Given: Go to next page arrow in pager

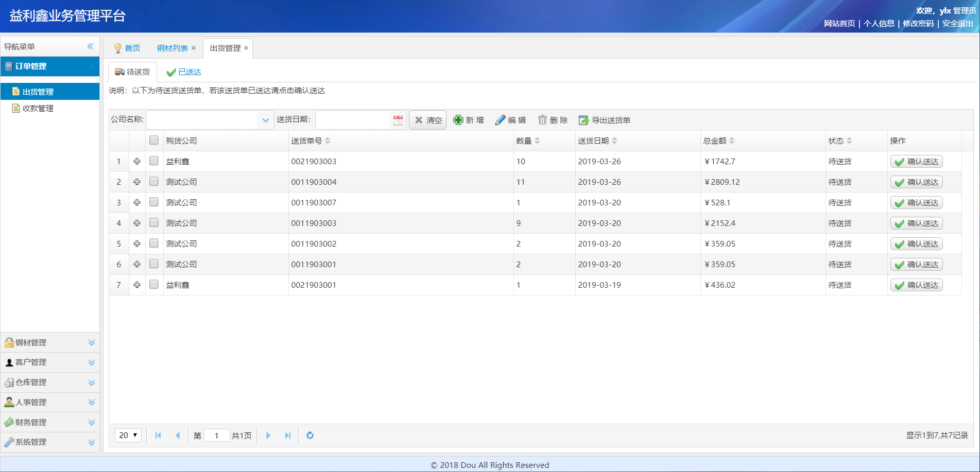Looking at the screenshot, I should click(268, 435).
